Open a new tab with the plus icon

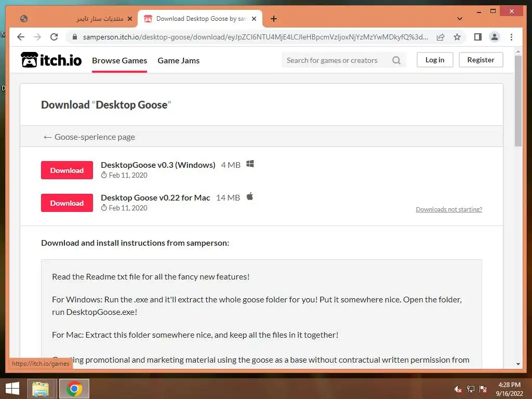pyautogui.click(x=274, y=19)
